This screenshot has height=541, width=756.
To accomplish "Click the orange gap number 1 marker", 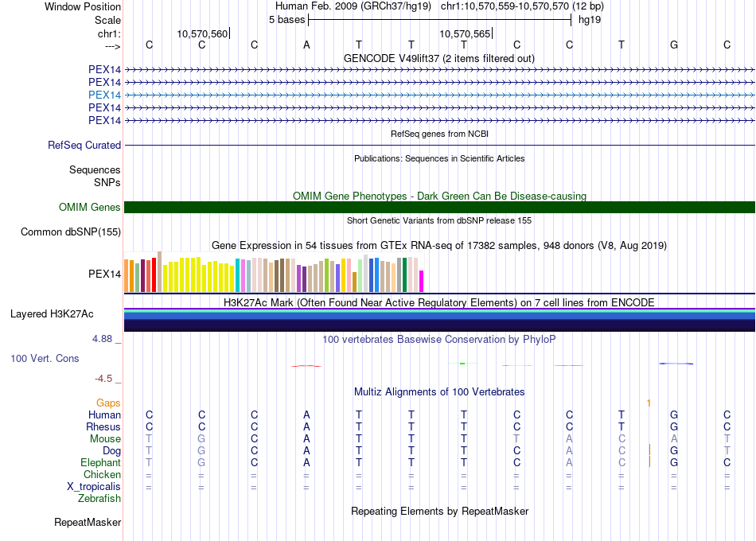I will point(649,403).
